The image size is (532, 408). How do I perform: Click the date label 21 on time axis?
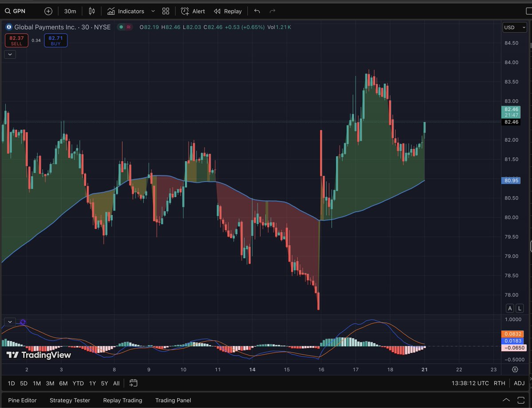pyautogui.click(x=424, y=369)
